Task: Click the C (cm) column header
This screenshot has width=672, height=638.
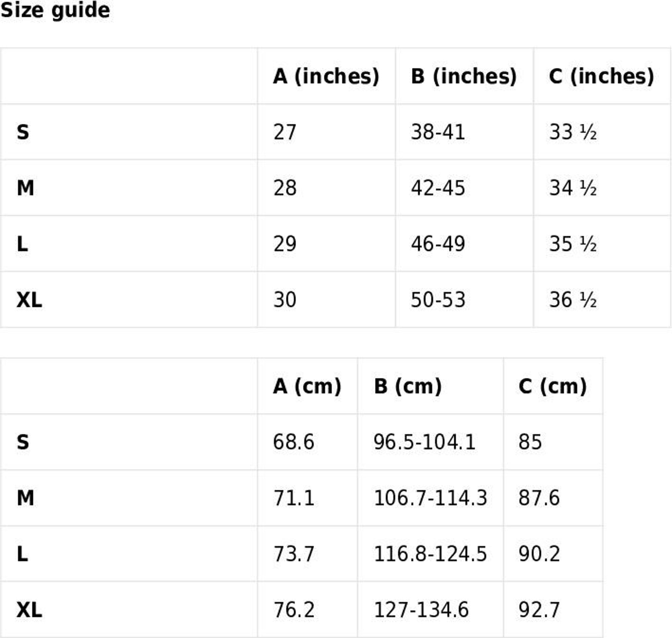Action: tap(552, 387)
